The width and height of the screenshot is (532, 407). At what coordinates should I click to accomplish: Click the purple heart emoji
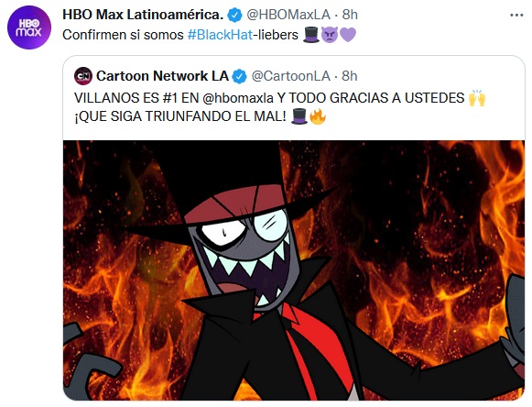click(348, 35)
